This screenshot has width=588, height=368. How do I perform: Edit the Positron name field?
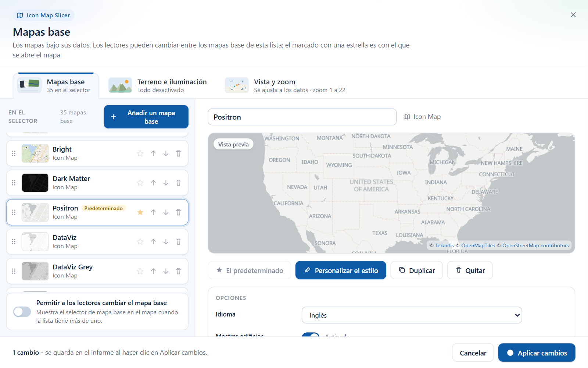(302, 117)
